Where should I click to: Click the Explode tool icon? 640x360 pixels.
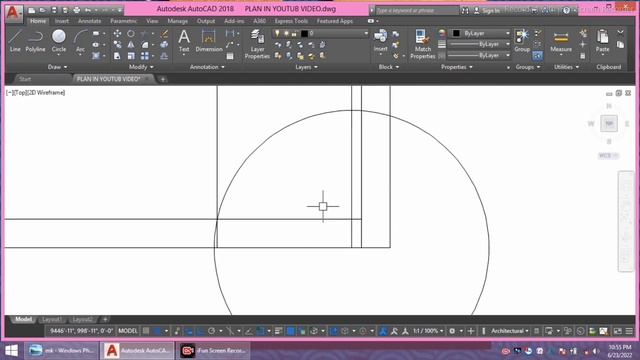[x=164, y=44]
